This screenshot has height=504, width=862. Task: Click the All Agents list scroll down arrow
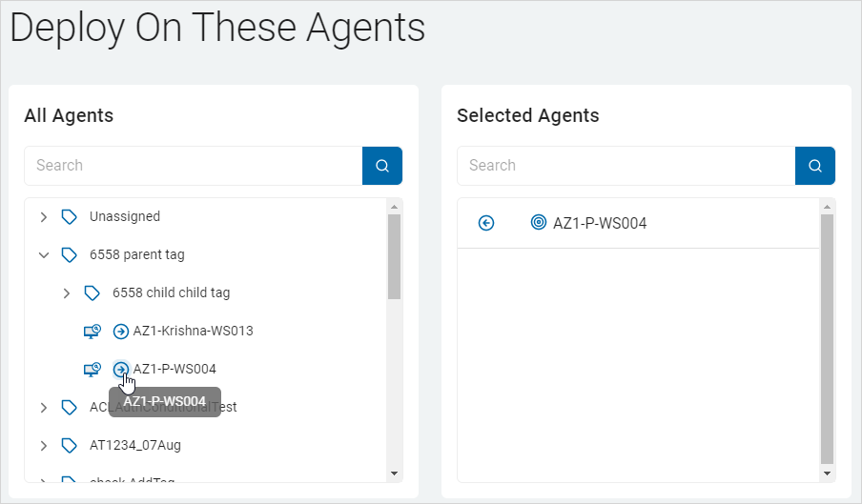(394, 474)
